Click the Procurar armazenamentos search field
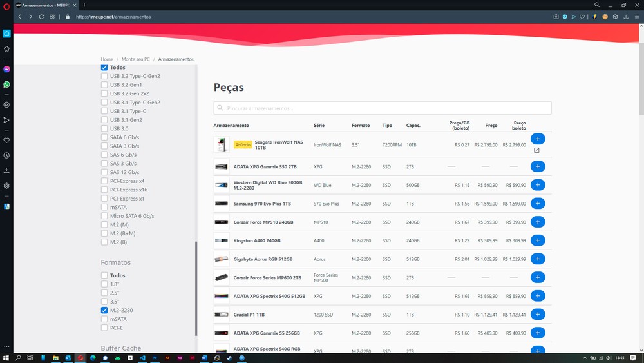 (383, 108)
